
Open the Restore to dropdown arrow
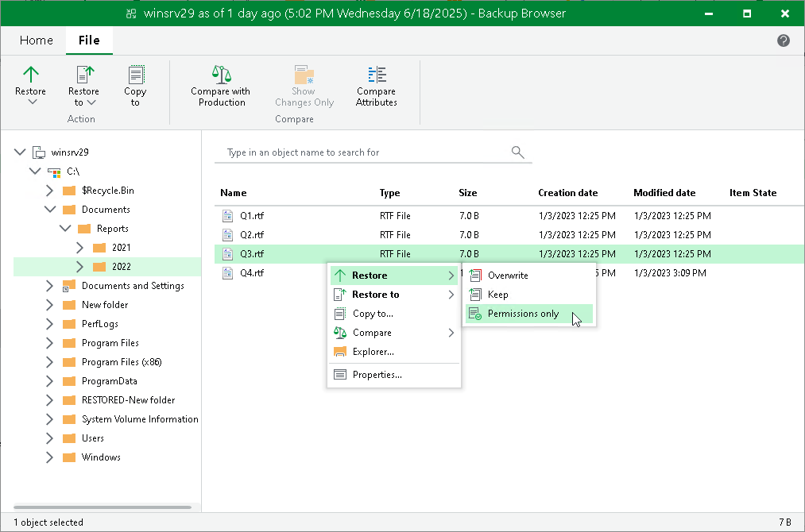pyautogui.click(x=91, y=102)
